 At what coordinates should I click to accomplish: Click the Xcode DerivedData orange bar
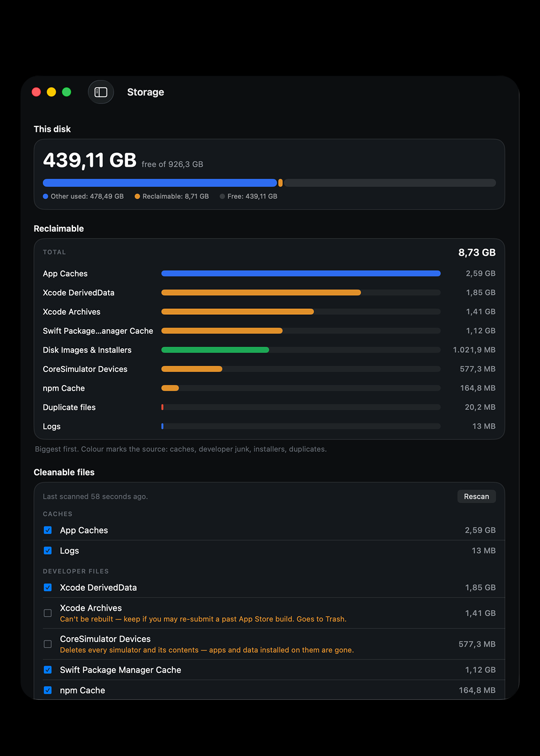pyautogui.click(x=261, y=293)
